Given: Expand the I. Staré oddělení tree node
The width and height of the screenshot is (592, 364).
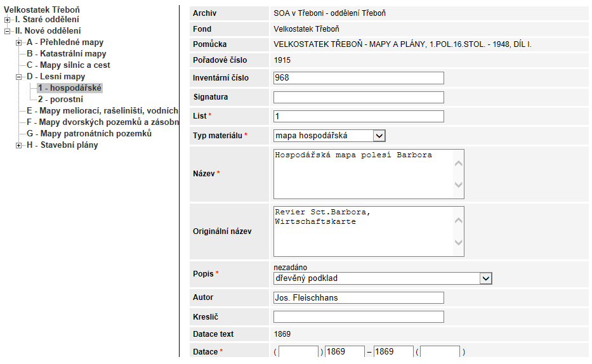Looking at the screenshot, I should tap(7, 20).
